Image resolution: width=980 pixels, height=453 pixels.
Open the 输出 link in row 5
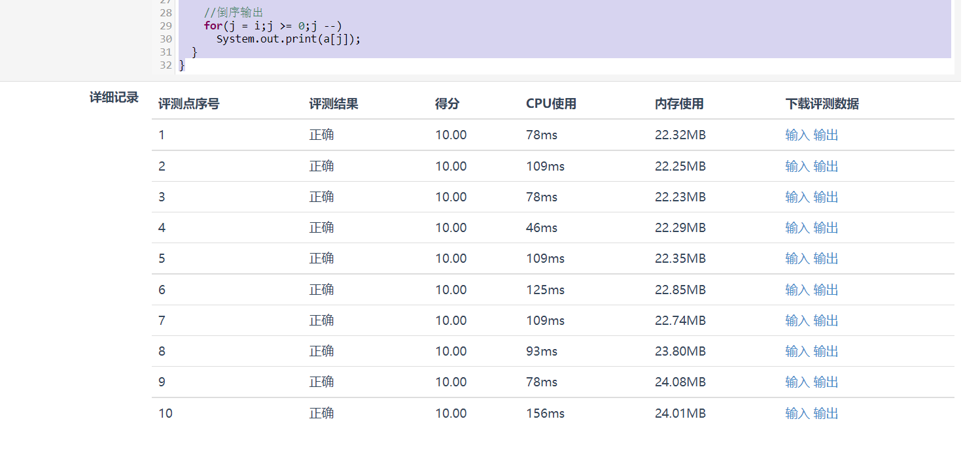tap(826, 258)
